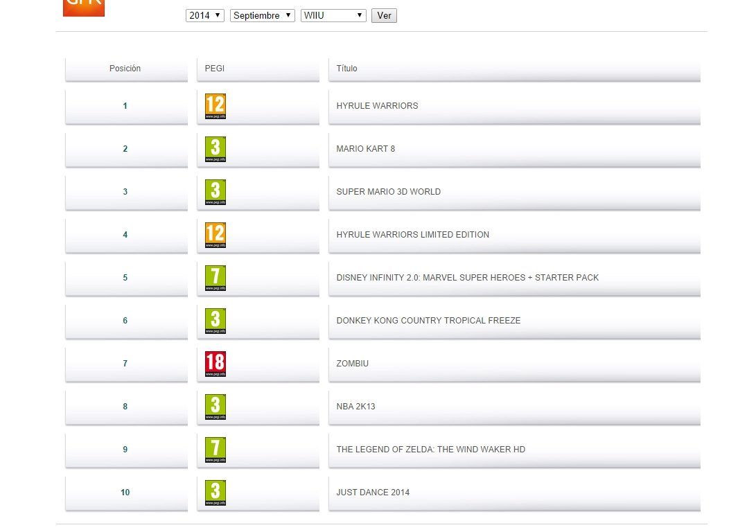Click the PEGI 3 icon beside Mario Kart 8
The width and height of the screenshot is (756, 532).
215,149
